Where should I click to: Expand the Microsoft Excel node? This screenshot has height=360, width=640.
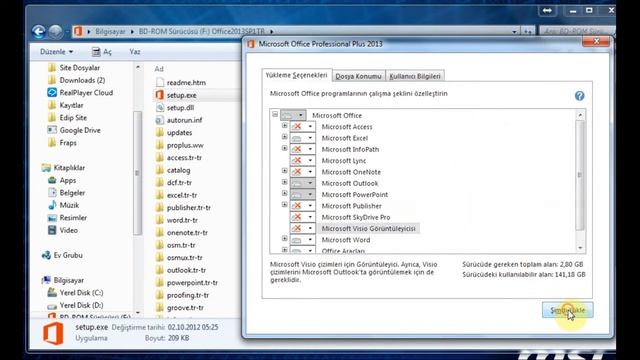point(284,137)
